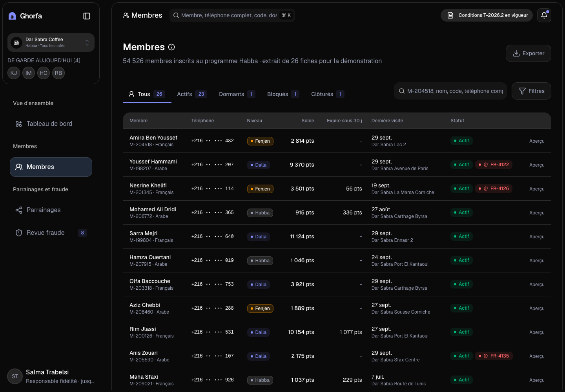565x392 pixels.
Task: Click the Dalla badge for Rim Jlassi
Action: click(259, 332)
